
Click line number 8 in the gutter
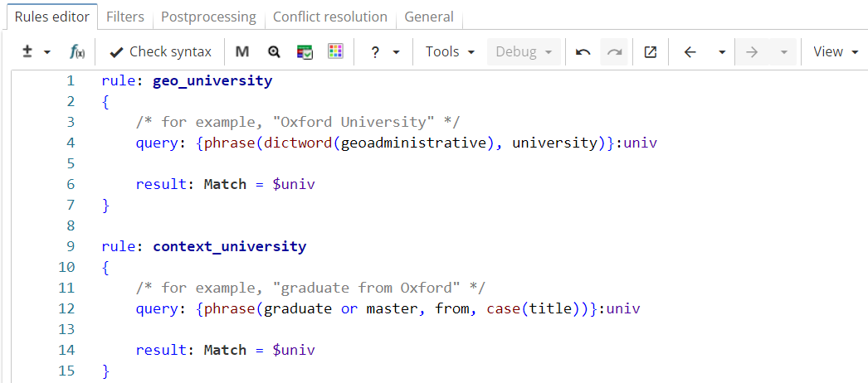tap(70, 225)
